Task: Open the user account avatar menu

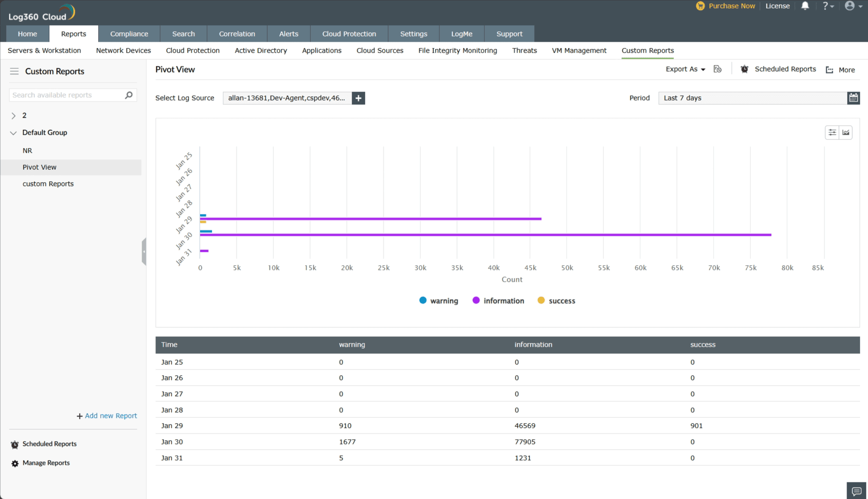Action: point(853,6)
